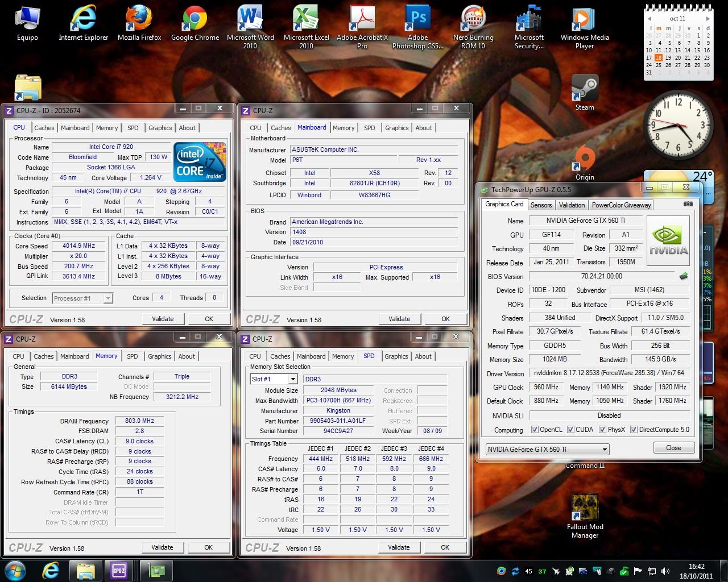Click the volume speaker tray icon

664,571
